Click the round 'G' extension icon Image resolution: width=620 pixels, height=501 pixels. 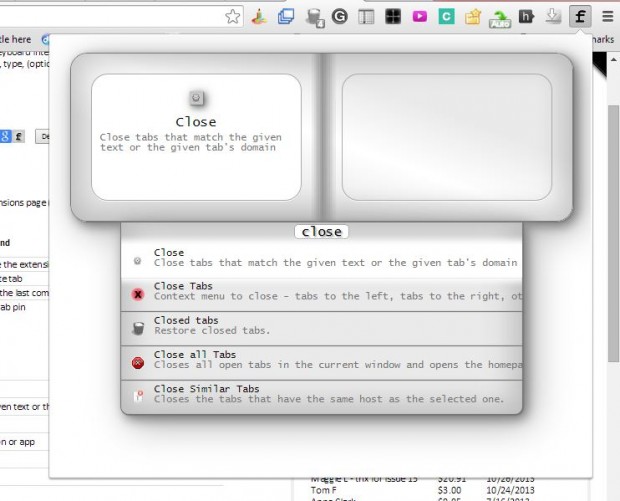[x=339, y=16]
